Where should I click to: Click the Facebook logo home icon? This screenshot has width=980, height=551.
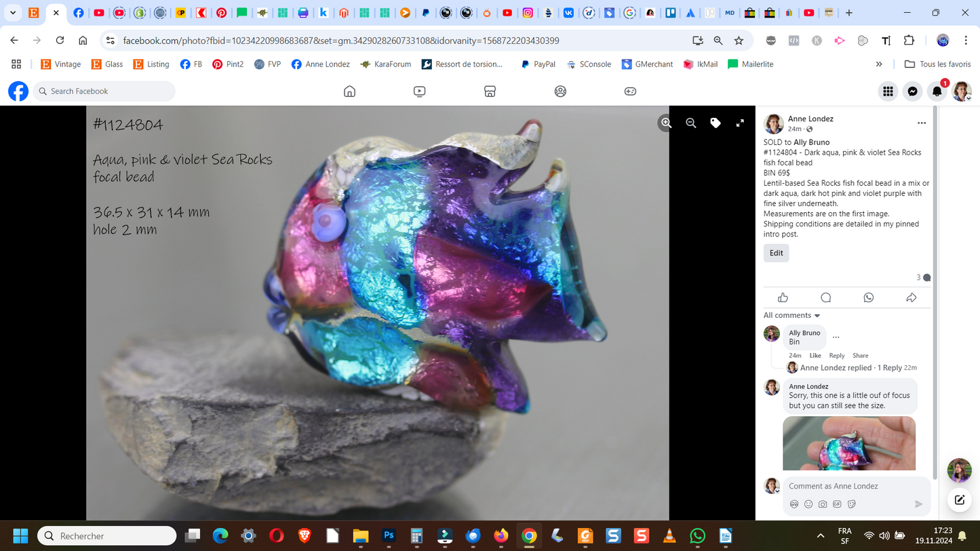pyautogui.click(x=18, y=91)
